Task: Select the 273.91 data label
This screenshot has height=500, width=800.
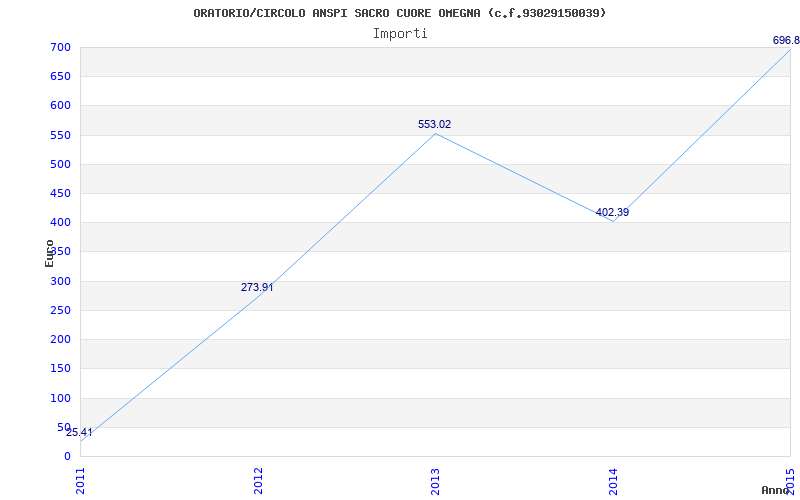Action: click(x=257, y=287)
